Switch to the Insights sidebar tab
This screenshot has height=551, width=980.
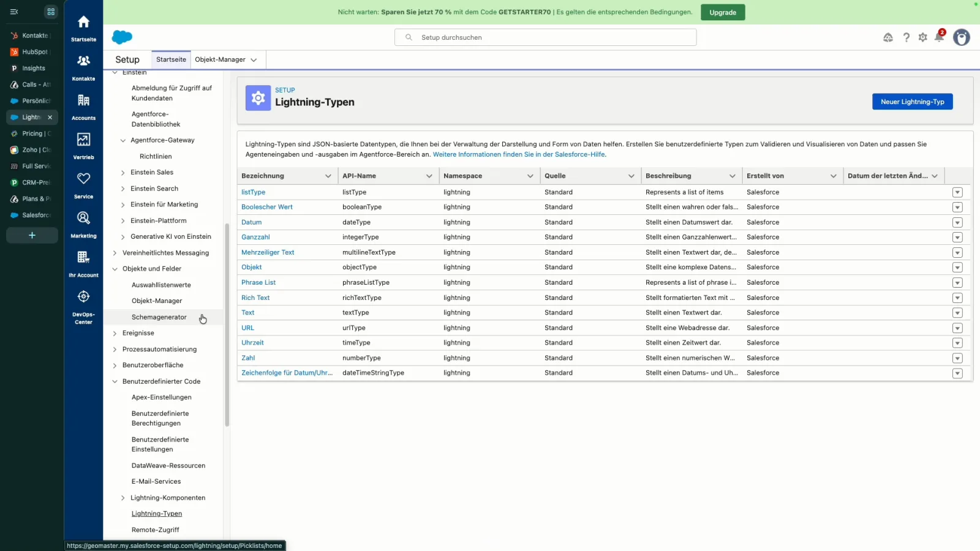(x=32, y=68)
